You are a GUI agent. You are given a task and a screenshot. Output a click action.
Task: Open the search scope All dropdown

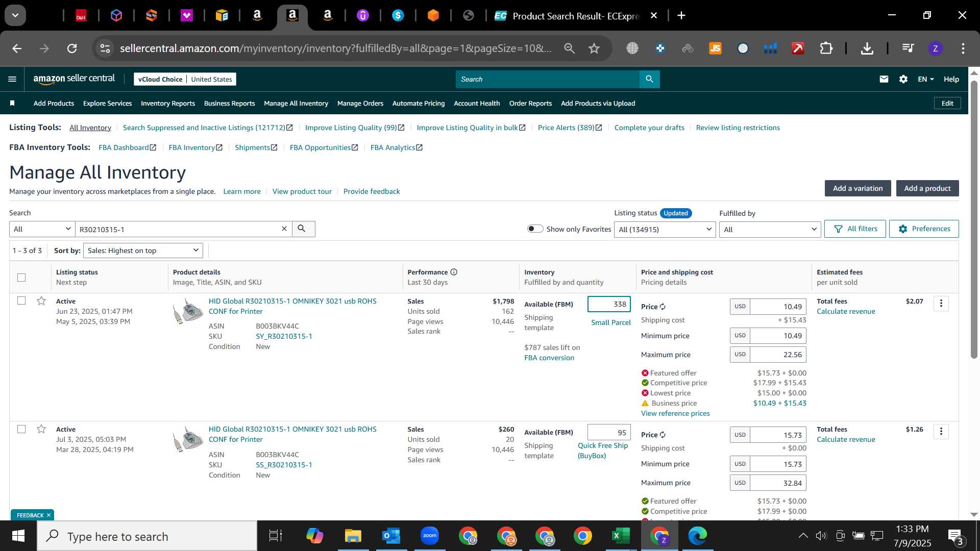[x=42, y=229]
